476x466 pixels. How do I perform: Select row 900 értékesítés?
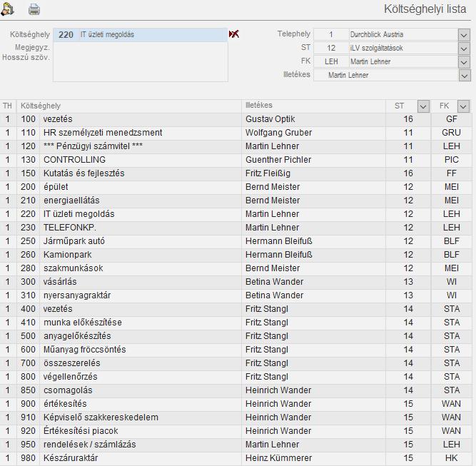236,404
